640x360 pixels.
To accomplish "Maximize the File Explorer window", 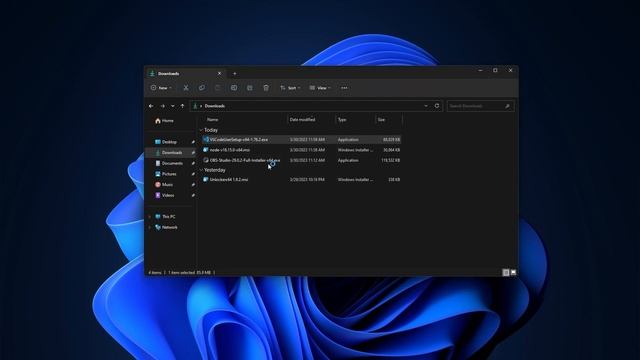I will 495,70.
